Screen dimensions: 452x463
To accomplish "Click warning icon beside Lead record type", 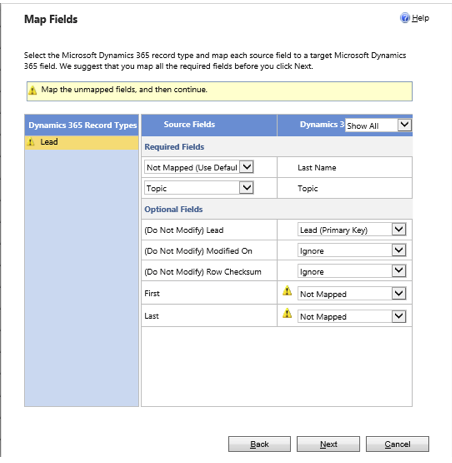I will click(x=31, y=142).
